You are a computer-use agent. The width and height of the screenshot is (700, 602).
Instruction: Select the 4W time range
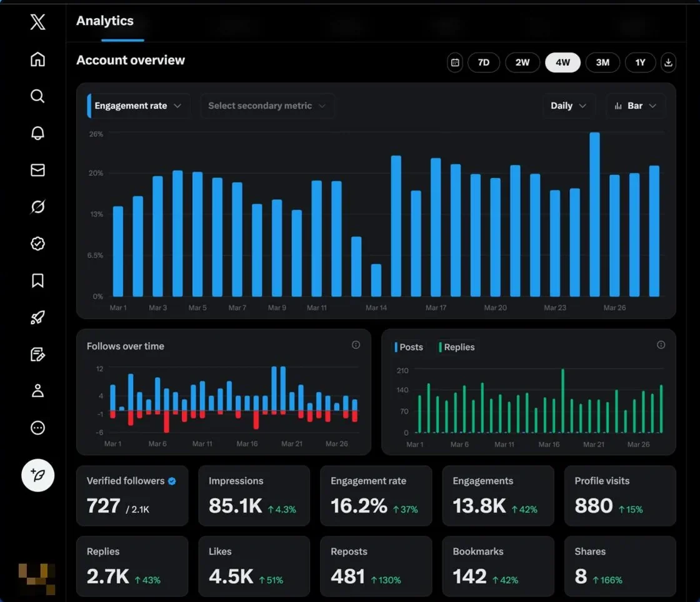[x=562, y=62]
